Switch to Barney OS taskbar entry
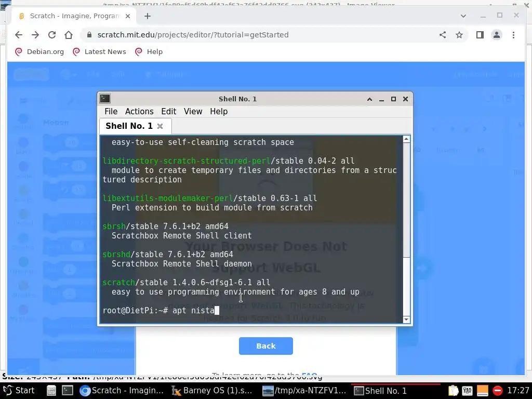Image resolution: width=532 pixels, height=399 pixels. pos(212,391)
